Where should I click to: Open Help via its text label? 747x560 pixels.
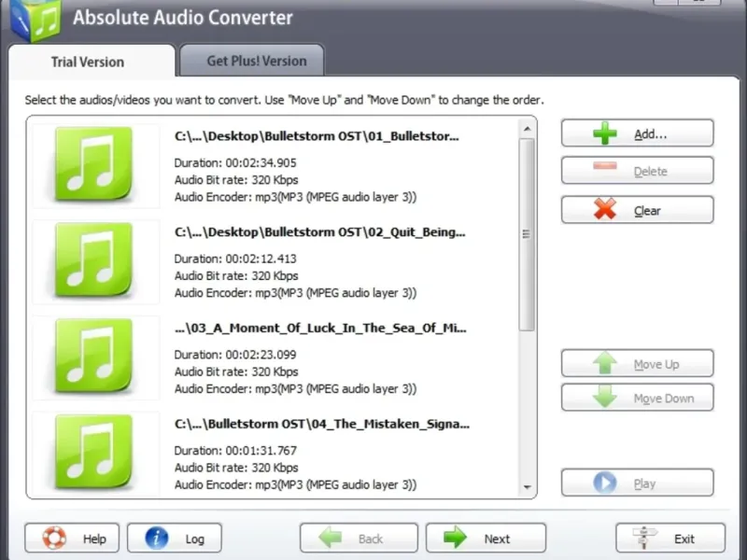[94, 539]
